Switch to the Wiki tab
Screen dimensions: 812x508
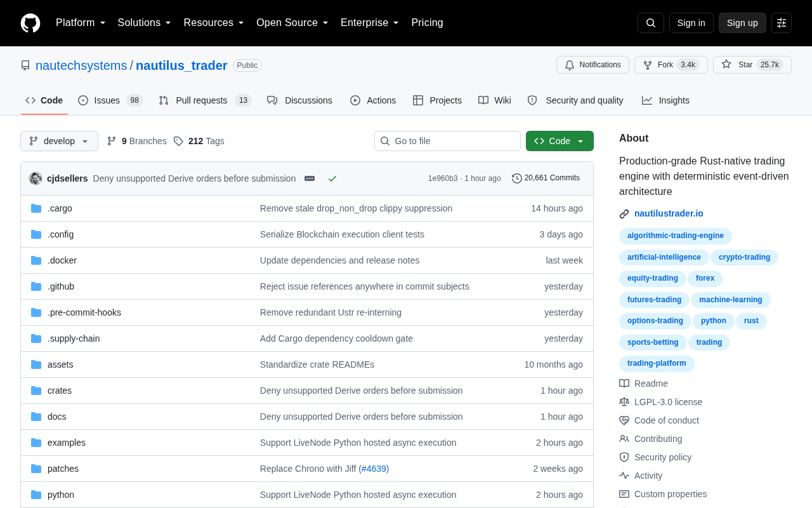pyautogui.click(x=495, y=100)
